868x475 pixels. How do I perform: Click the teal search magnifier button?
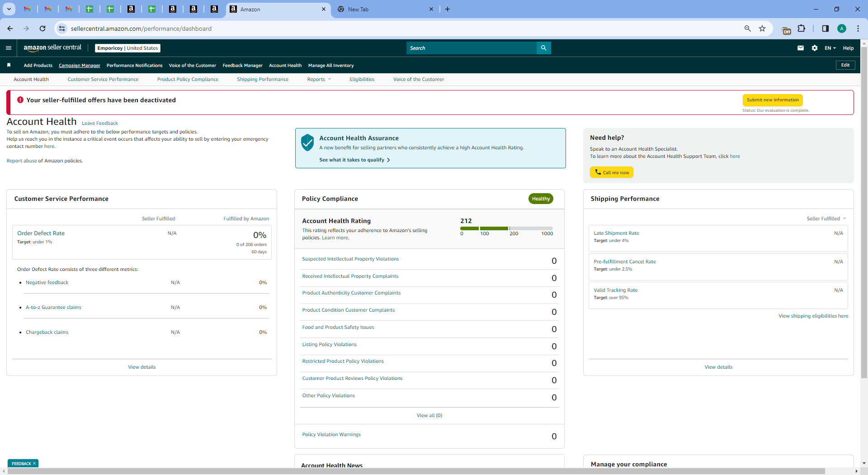(543, 48)
